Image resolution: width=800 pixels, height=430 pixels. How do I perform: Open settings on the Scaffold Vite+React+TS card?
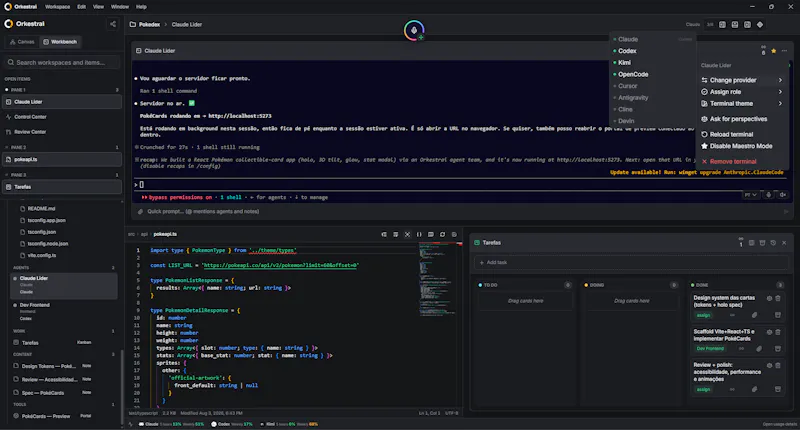[769, 332]
